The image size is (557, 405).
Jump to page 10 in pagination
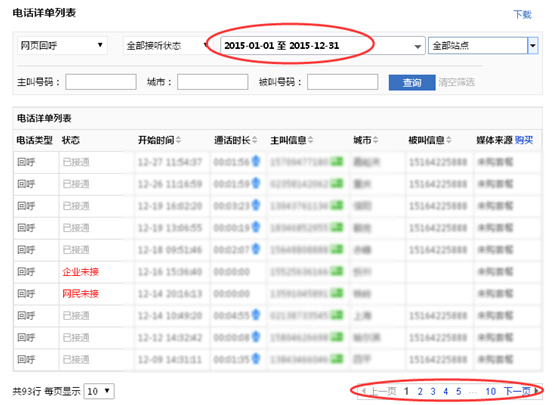coord(491,391)
